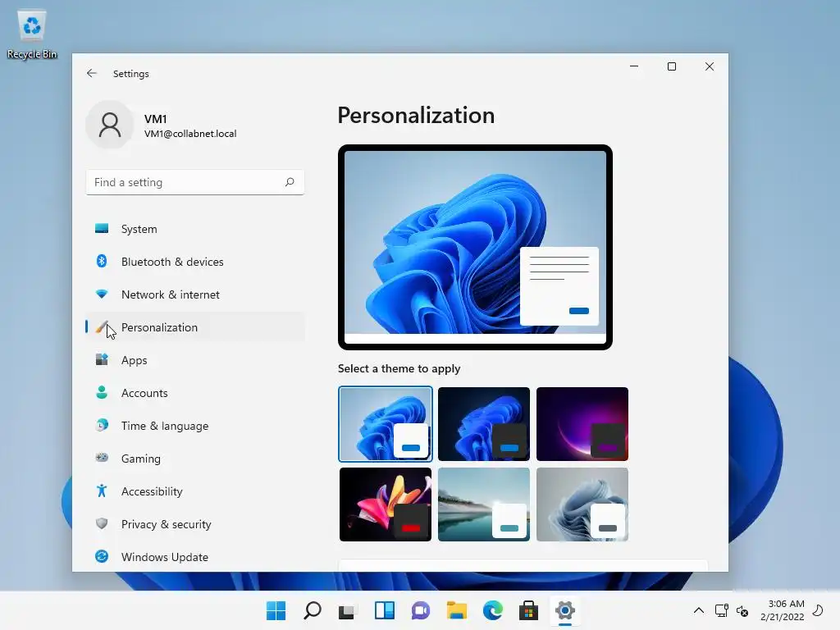This screenshot has width=840, height=630.
Task: Click the magnifier icon in Find a setting
Action: pos(290,182)
